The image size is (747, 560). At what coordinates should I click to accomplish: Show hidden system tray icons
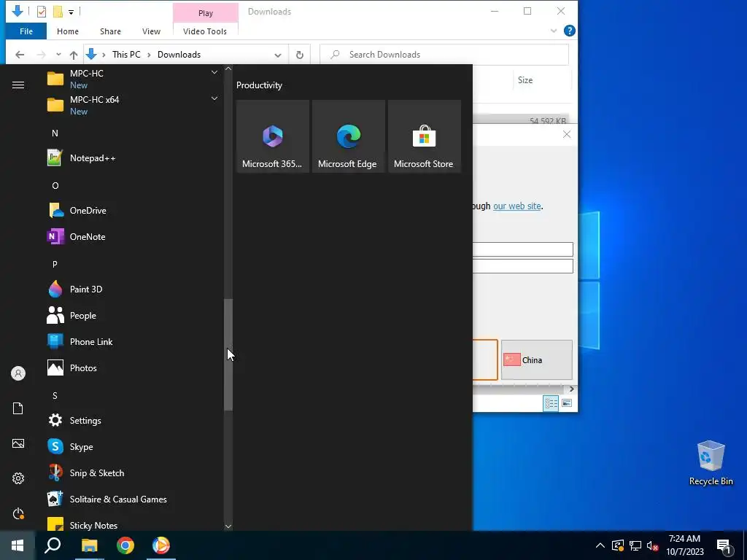(x=600, y=545)
